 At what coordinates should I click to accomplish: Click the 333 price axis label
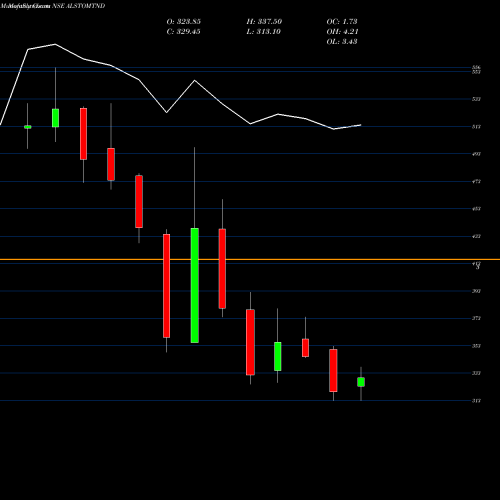coord(476,373)
